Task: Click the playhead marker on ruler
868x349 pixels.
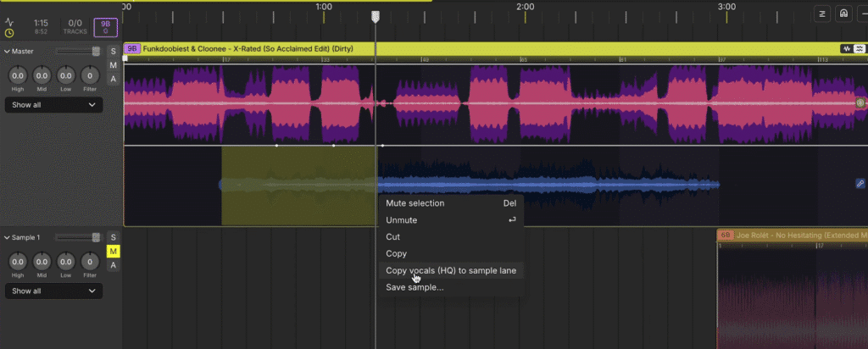Action: tap(376, 17)
